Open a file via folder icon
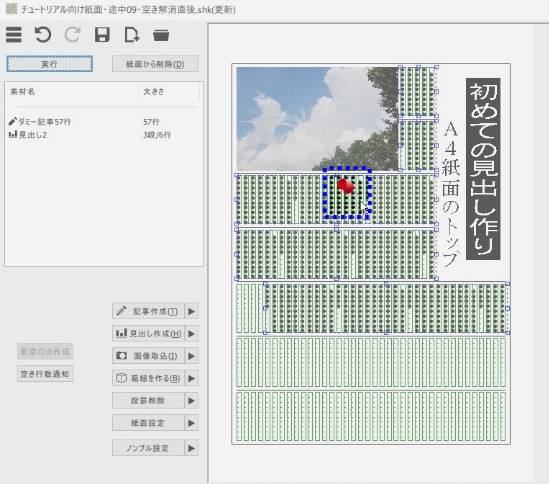This screenshot has height=484, width=549. (x=161, y=35)
